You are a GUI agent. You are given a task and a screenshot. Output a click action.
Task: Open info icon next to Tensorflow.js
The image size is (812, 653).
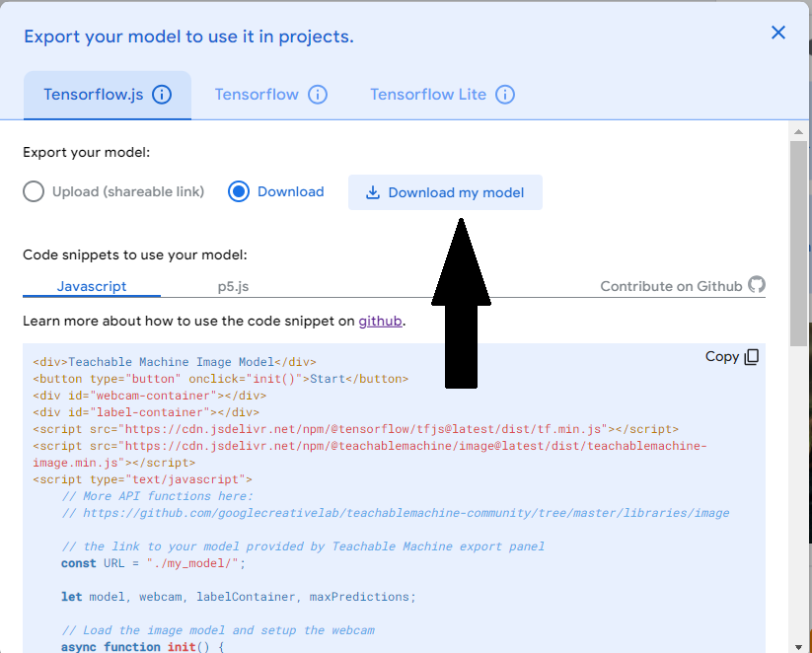[x=162, y=95]
